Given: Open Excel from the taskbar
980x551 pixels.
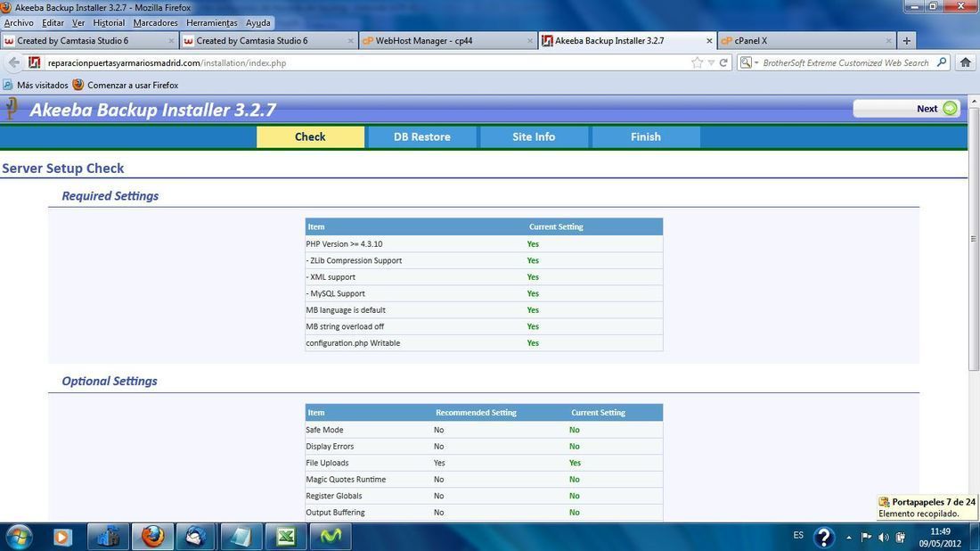Looking at the screenshot, I should click(x=286, y=538).
